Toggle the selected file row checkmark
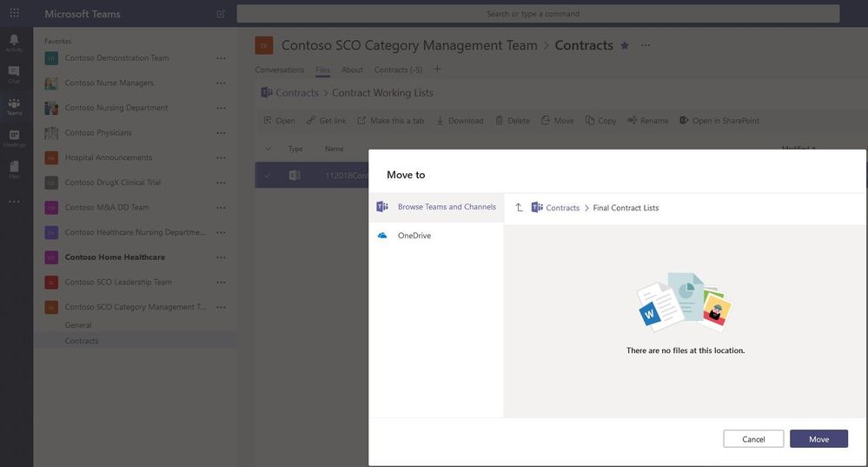The image size is (868, 467). (268, 176)
